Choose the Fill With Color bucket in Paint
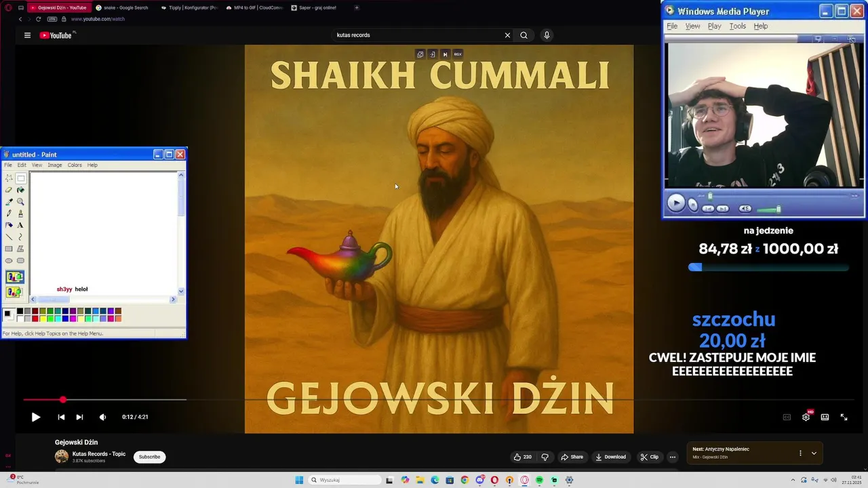This screenshot has width=868, height=488. [20, 190]
